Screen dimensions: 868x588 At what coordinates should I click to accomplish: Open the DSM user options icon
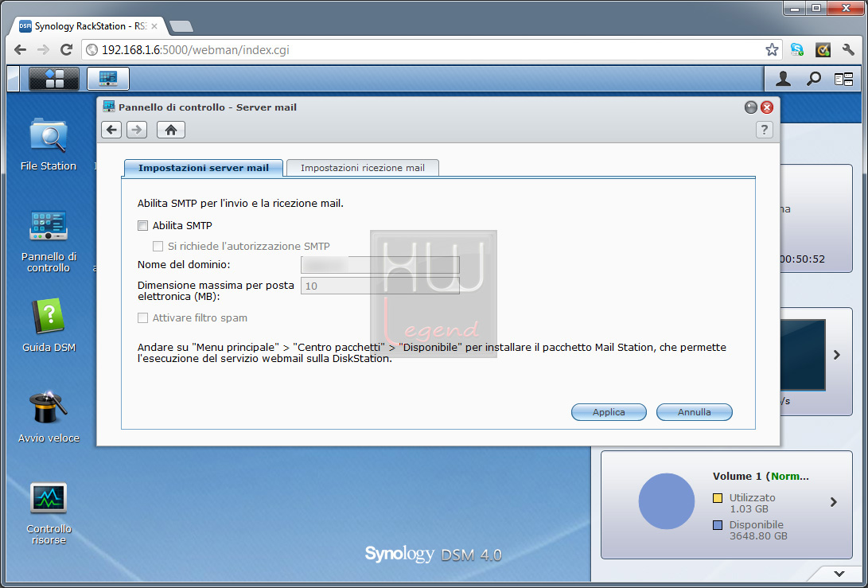783,80
